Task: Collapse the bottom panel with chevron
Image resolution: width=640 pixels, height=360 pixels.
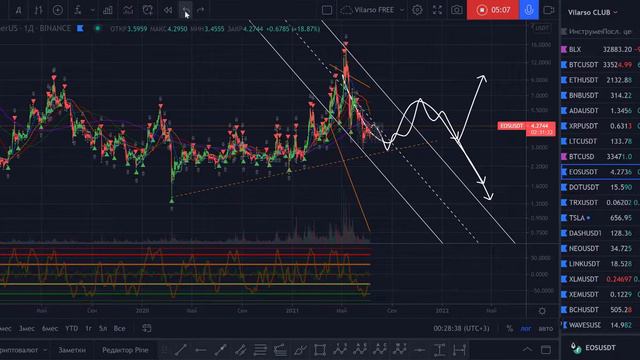Action: pyautogui.click(x=527, y=349)
